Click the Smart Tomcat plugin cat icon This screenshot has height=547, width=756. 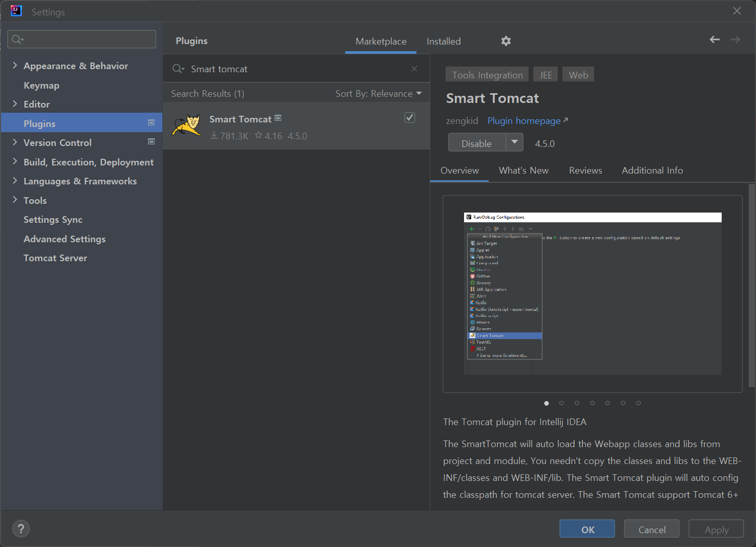(x=186, y=125)
